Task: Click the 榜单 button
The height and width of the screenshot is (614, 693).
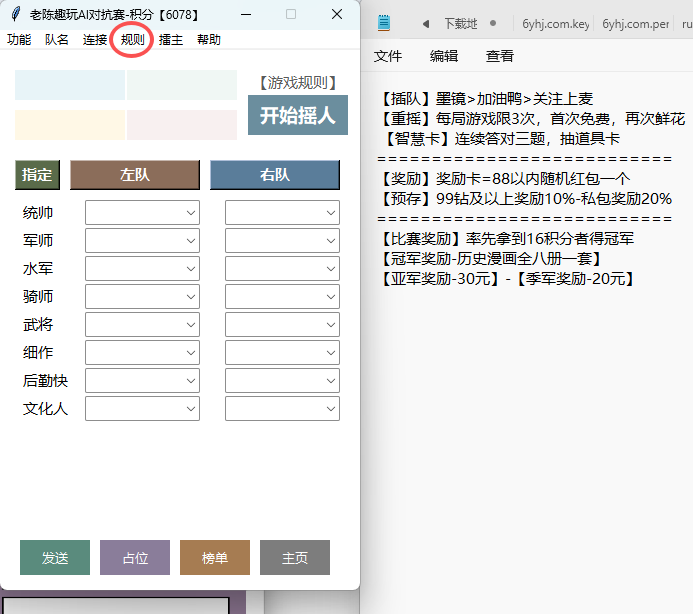Action: pos(215,558)
